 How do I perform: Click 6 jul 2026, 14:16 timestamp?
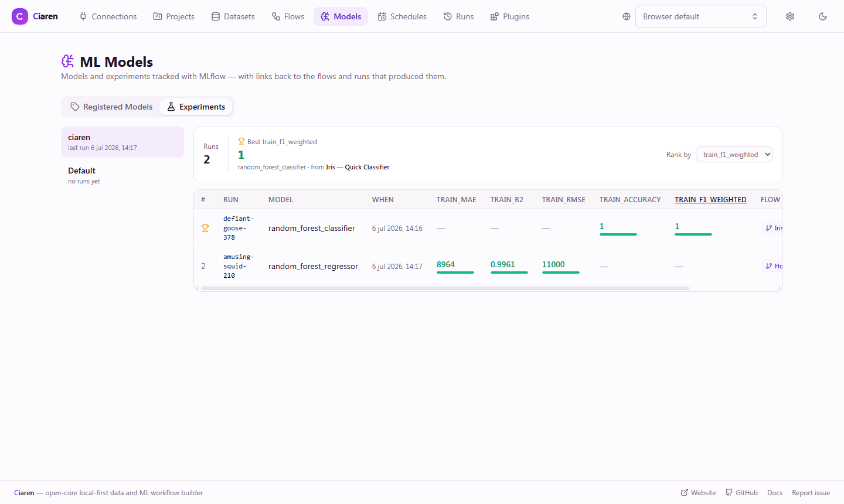click(397, 229)
